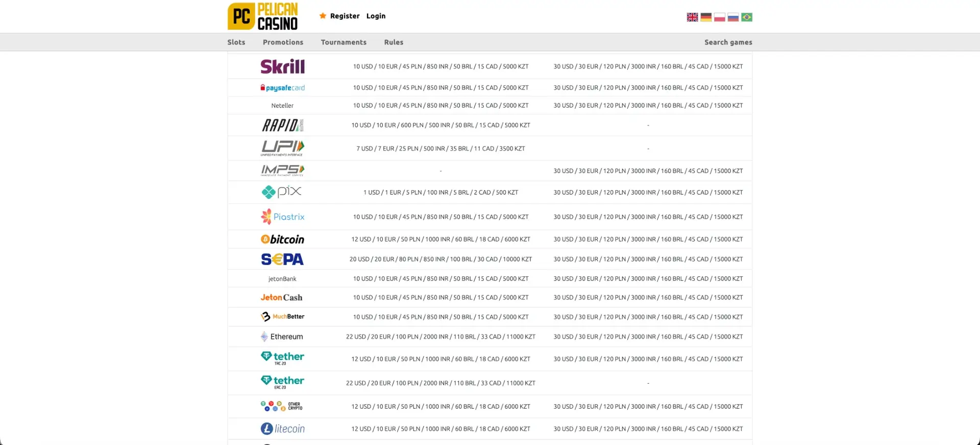Click Ethereum's "22 USD / 20 EUR" deposit limits

tap(440, 337)
